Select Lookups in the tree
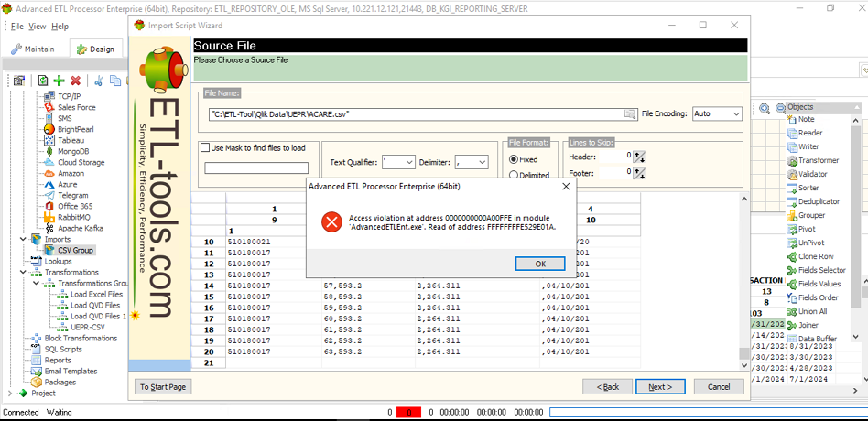868x421 pixels. coord(58,261)
